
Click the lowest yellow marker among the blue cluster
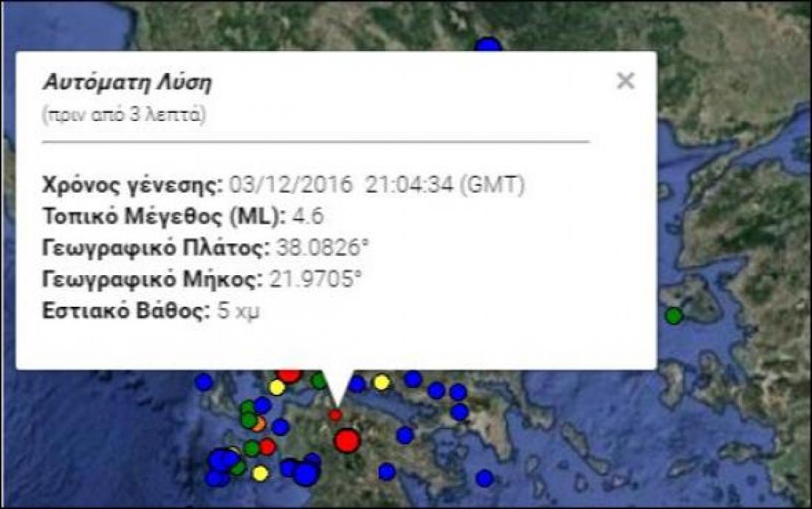pos(260,473)
